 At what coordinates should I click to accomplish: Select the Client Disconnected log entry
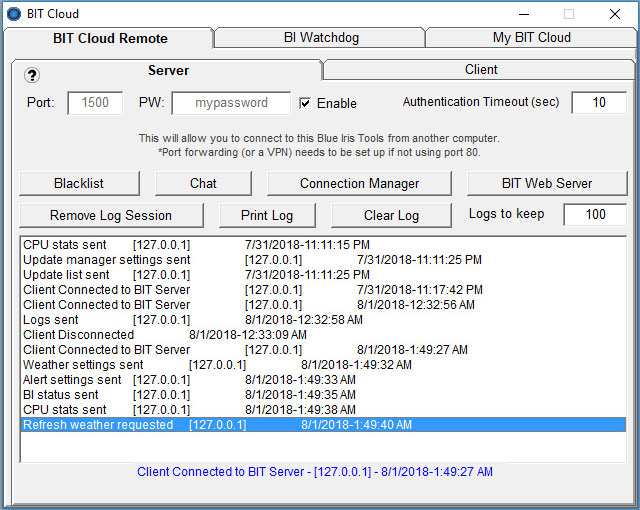pos(78,335)
